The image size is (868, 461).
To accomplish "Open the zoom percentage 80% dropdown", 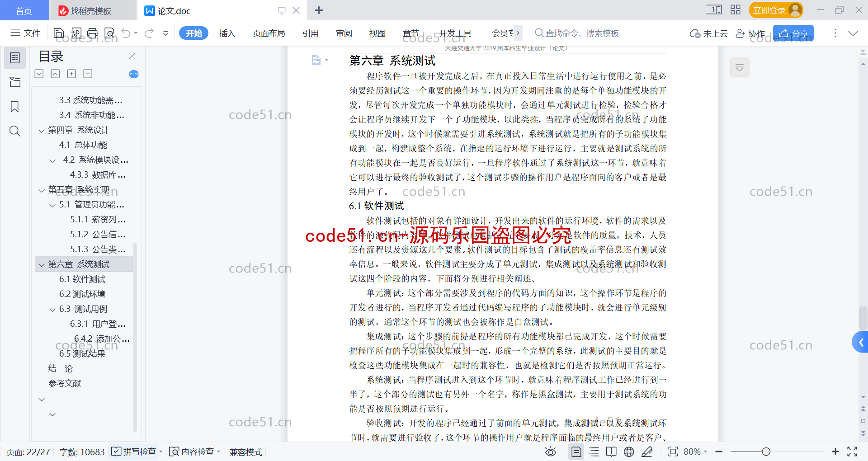I will [x=695, y=452].
